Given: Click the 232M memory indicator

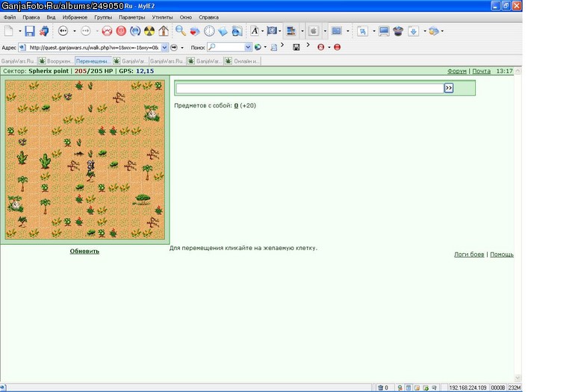Looking at the screenshot, I should pyautogui.click(x=515, y=388).
